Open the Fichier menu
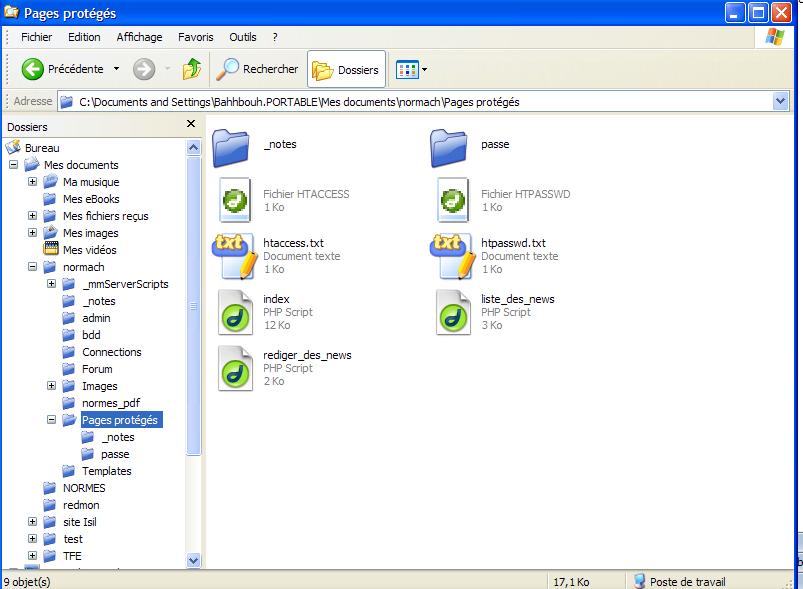Viewport: 803px width, 589px height. 36,37
